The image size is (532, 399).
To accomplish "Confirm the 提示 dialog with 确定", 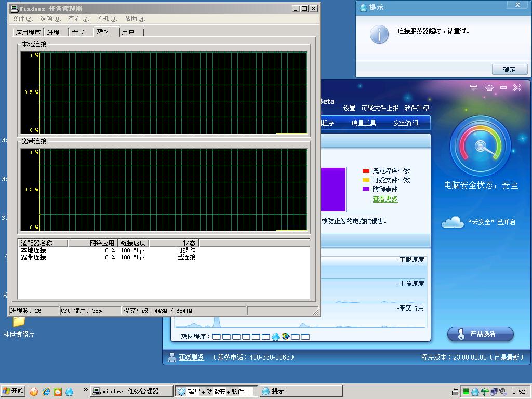I will (x=510, y=70).
